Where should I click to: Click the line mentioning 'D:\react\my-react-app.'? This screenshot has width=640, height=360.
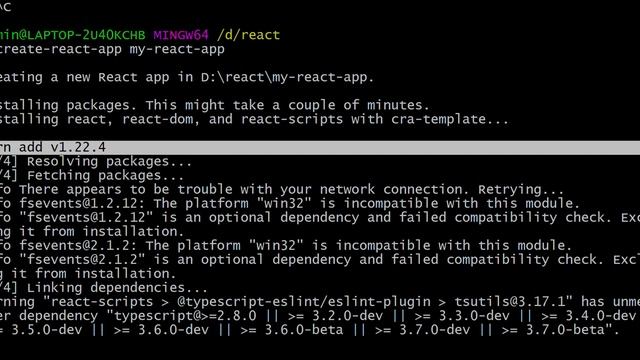pos(187,77)
